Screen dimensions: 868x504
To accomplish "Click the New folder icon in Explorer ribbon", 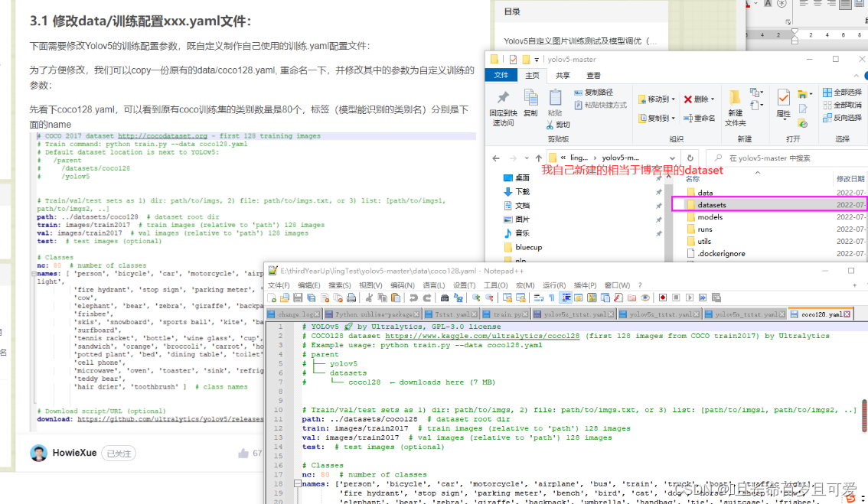I will (735, 98).
